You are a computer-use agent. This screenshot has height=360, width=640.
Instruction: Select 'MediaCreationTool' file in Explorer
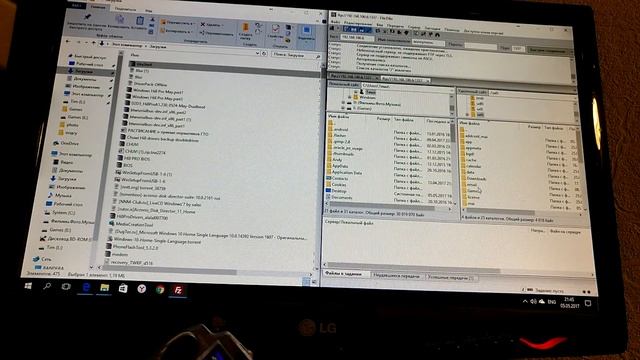tap(134, 224)
